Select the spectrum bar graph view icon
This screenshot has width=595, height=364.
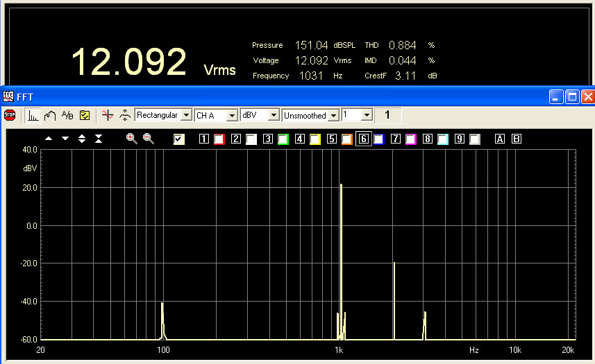pyautogui.click(x=33, y=115)
